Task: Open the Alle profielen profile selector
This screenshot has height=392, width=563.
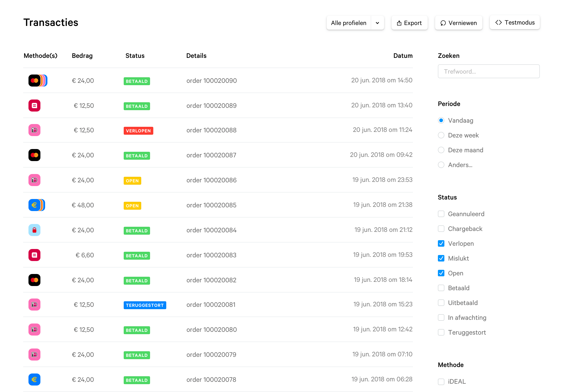Action: coord(348,23)
